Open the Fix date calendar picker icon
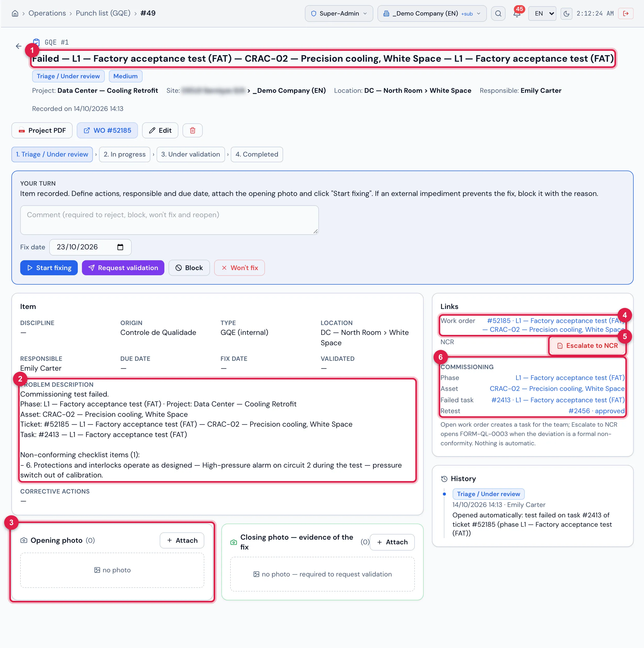 click(120, 247)
